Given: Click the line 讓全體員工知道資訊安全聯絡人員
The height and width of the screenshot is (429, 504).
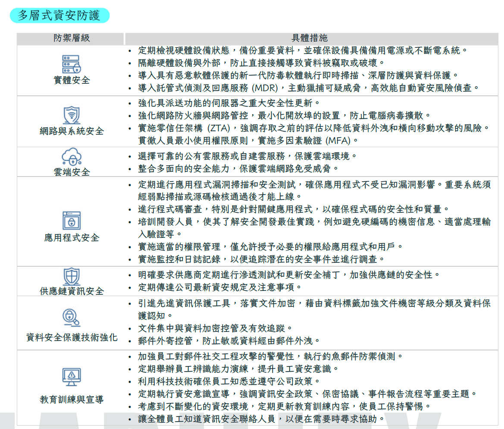Looking at the screenshot, I should (261, 419).
